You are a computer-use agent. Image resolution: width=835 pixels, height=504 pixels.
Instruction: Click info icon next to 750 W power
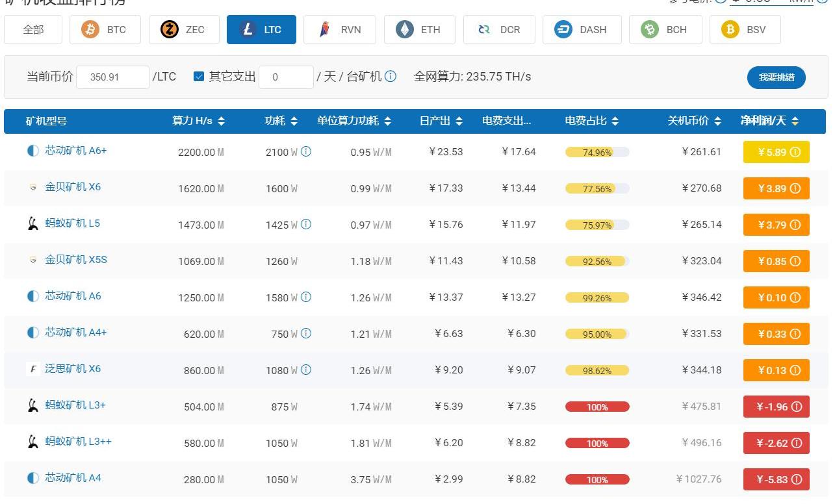click(305, 333)
